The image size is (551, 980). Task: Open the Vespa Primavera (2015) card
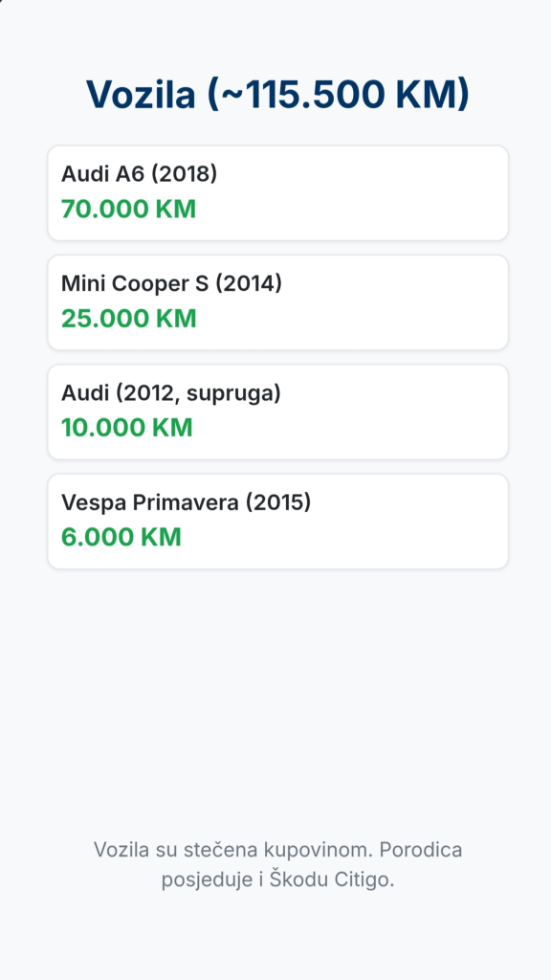coord(278,522)
